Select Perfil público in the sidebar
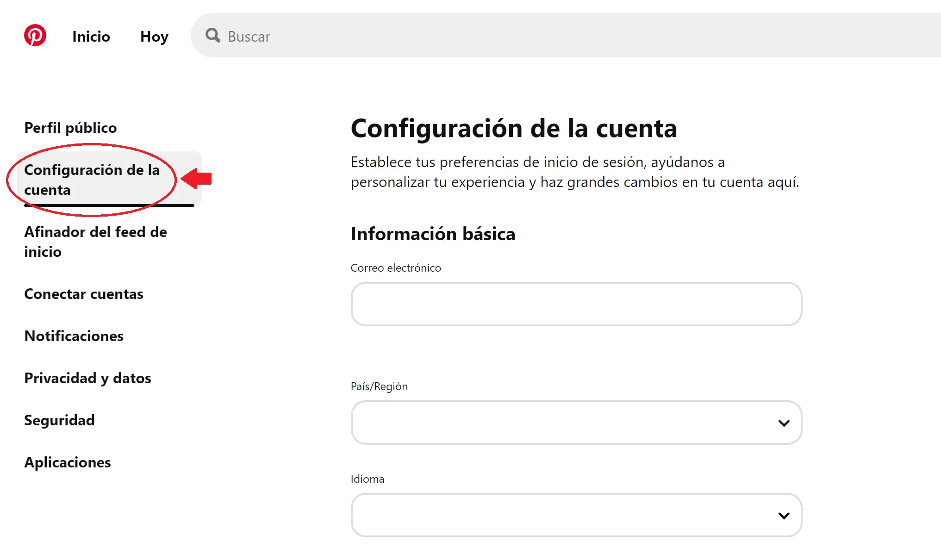The height and width of the screenshot is (560, 941). [70, 127]
